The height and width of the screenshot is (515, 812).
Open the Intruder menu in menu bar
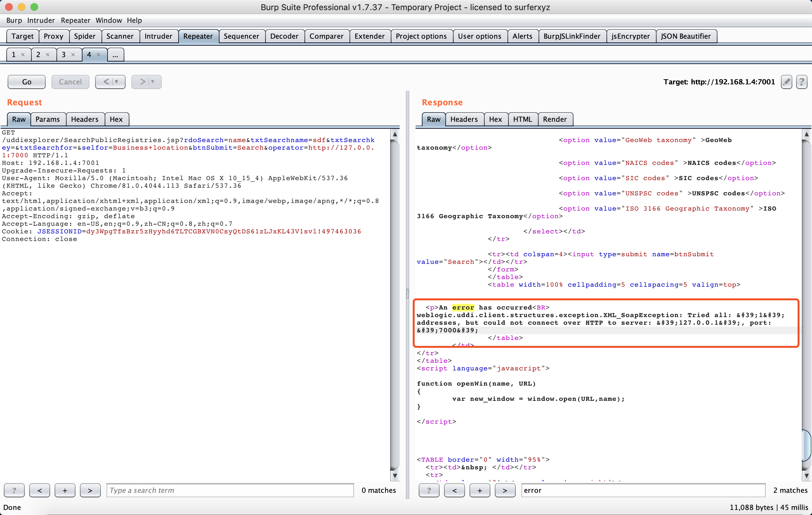(x=41, y=20)
